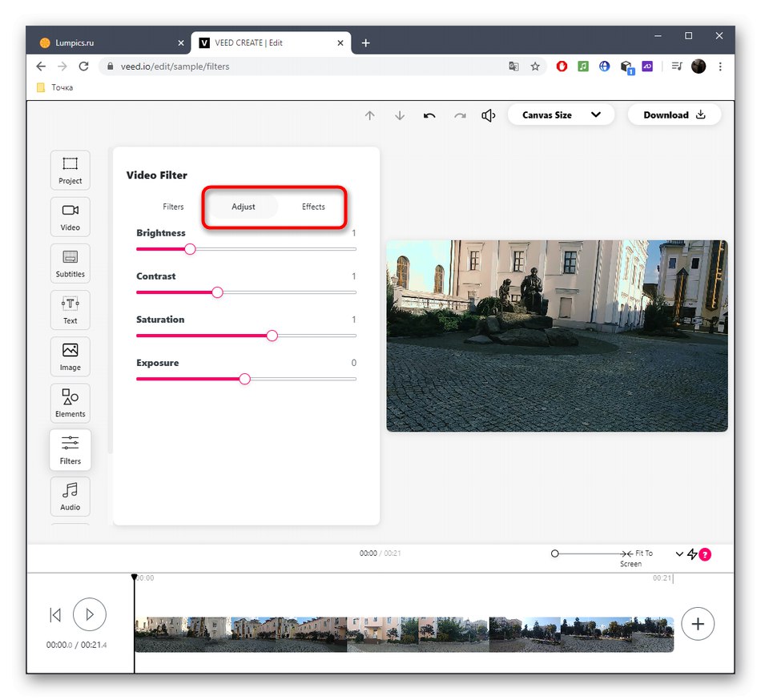Click the address bar URL

[x=175, y=66]
